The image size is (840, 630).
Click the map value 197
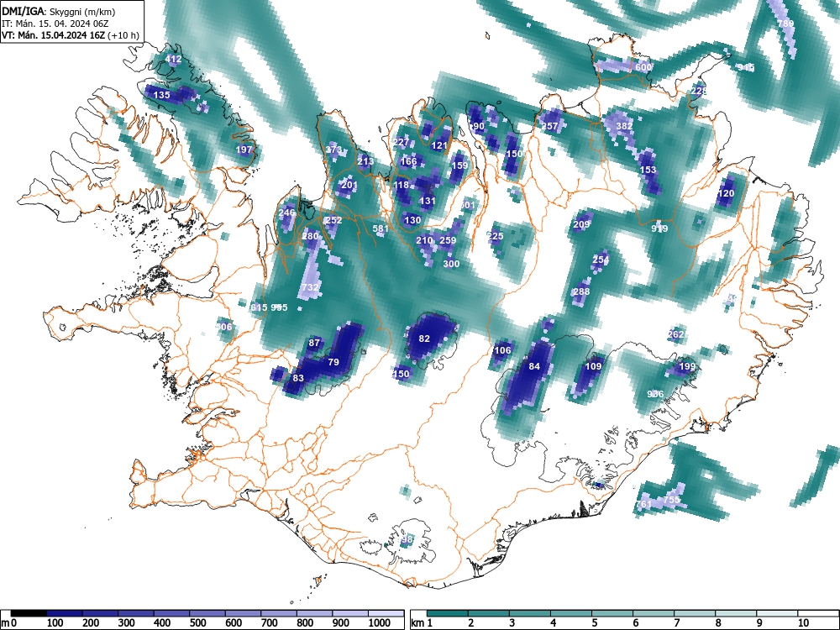(244, 150)
